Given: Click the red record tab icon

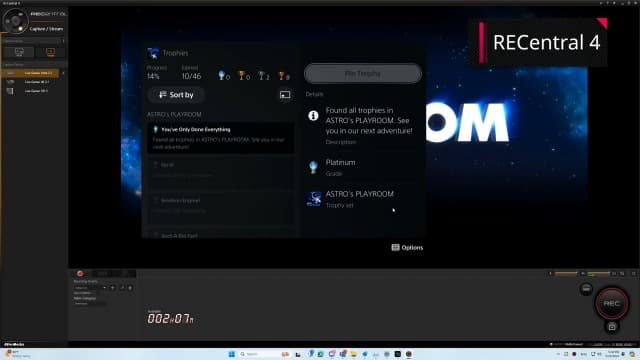Looking at the screenshot, I should (x=80, y=273).
